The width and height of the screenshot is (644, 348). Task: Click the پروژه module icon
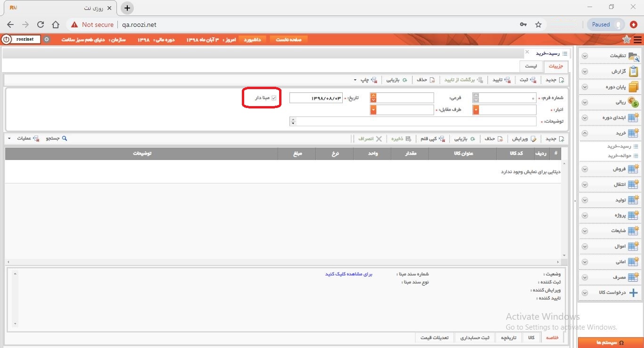tap(634, 215)
